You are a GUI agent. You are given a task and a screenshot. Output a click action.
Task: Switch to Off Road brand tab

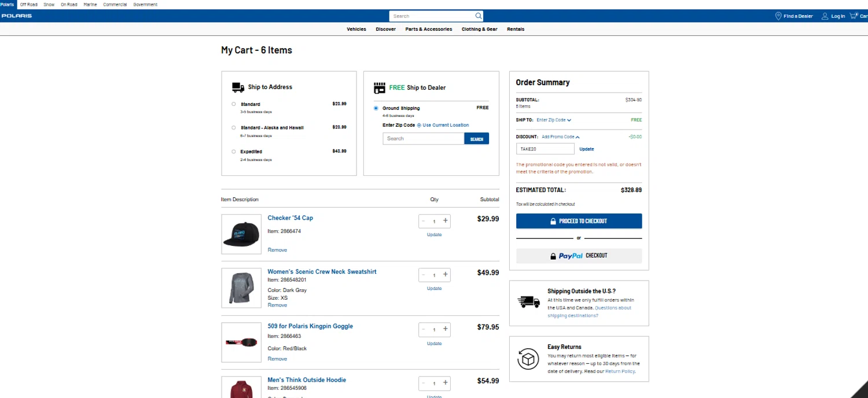pyautogui.click(x=29, y=5)
